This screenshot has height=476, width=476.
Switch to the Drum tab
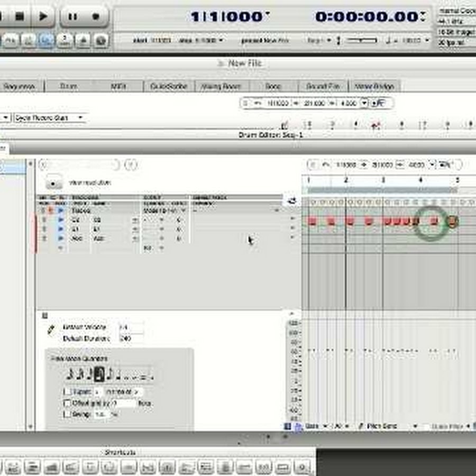point(69,87)
